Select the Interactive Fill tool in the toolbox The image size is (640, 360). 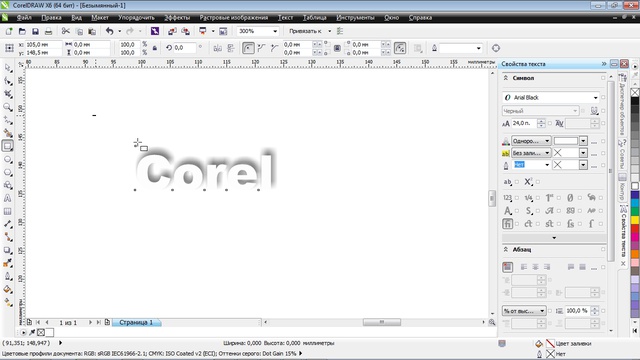pos(8,302)
